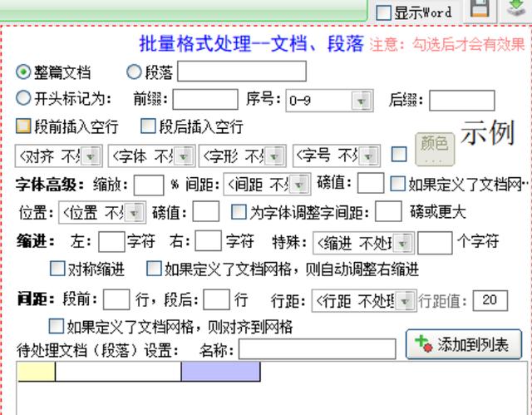532x415 pixels.
Task: Open the 间距 character spacing dropdown
Action: [267, 185]
